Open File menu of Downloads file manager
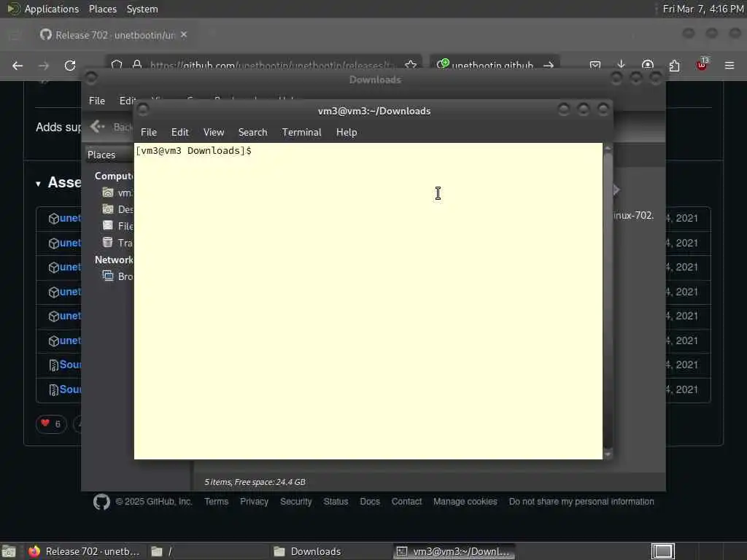 pos(97,101)
